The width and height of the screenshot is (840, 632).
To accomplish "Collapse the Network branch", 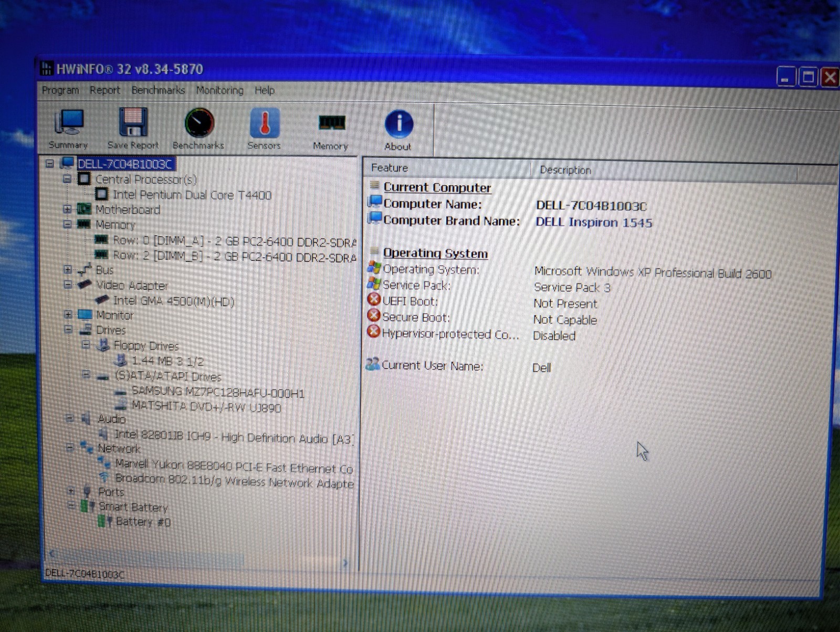I will 70,448.
